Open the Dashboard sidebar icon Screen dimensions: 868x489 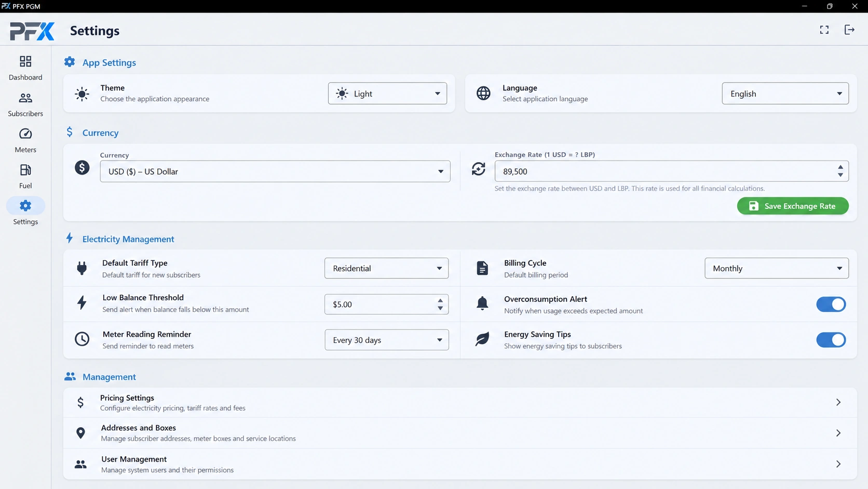[x=25, y=61]
